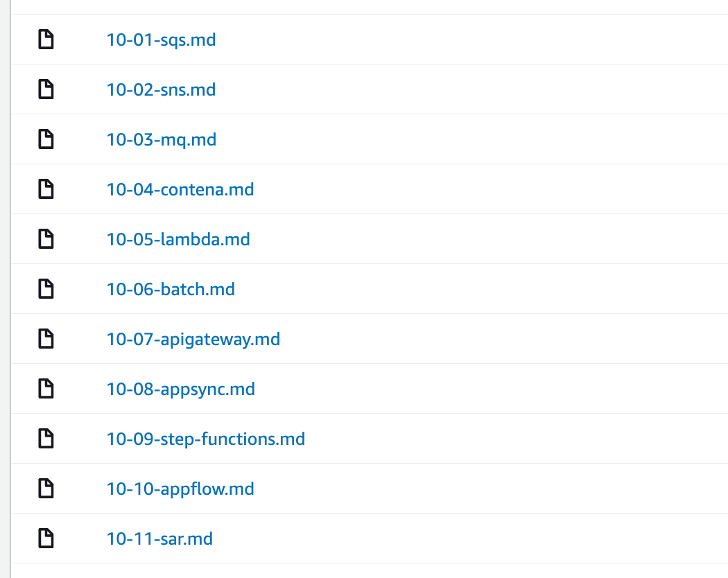Open the 10-06-batch.md file link
This screenshot has width=728, height=578.
[171, 289]
